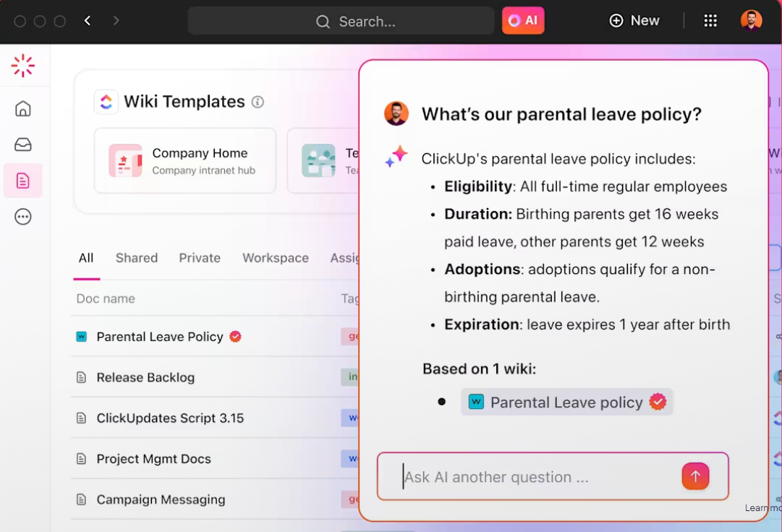
Task: Select the Company Home template card
Action: click(x=185, y=160)
